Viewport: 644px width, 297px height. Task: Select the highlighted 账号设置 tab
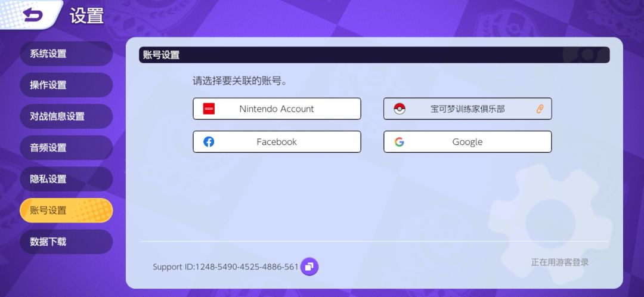(66, 211)
